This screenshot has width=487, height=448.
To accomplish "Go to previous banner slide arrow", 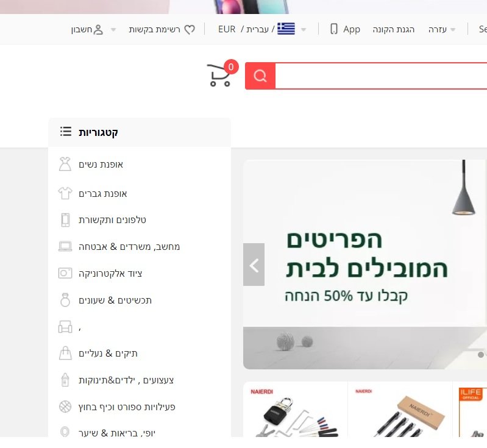I will (254, 265).
